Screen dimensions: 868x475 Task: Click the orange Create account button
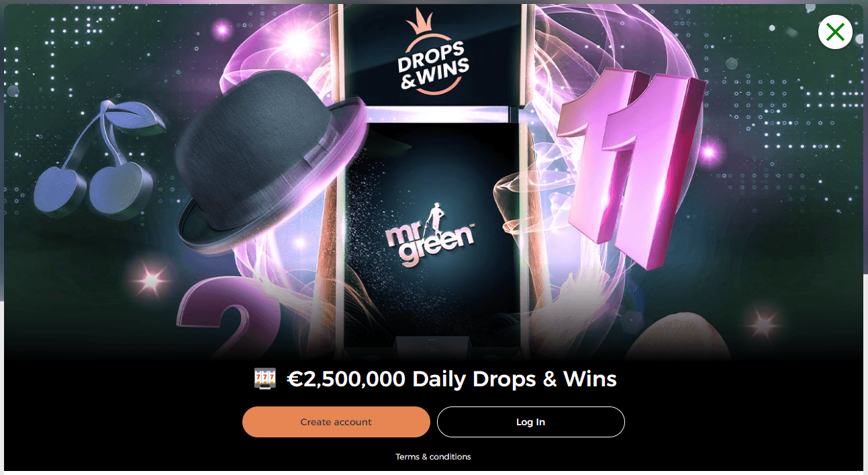tap(336, 422)
